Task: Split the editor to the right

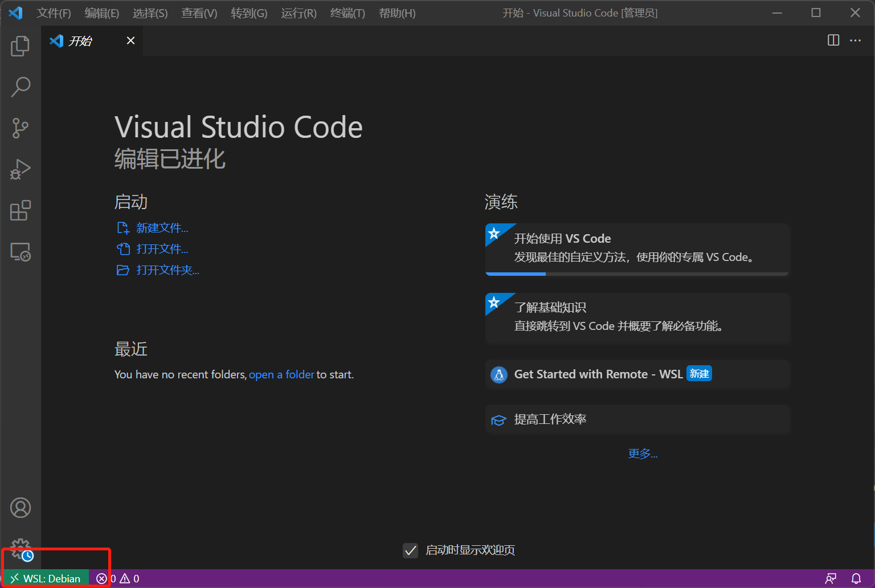Action: pos(833,40)
